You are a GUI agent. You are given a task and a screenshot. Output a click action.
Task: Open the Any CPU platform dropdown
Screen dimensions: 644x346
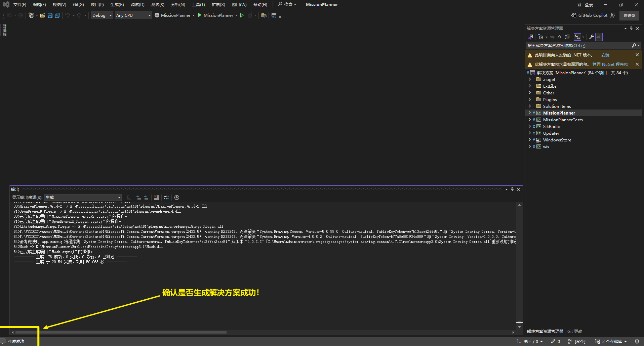click(x=133, y=15)
